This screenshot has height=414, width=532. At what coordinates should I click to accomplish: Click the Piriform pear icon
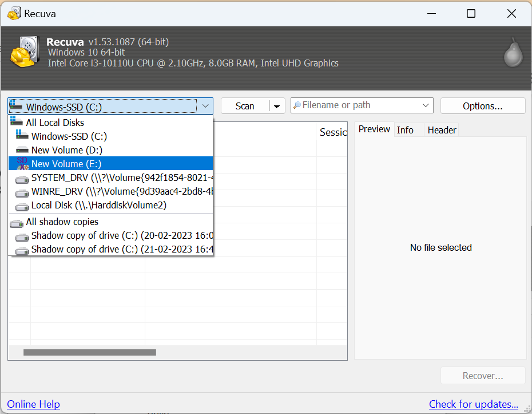tap(513, 52)
